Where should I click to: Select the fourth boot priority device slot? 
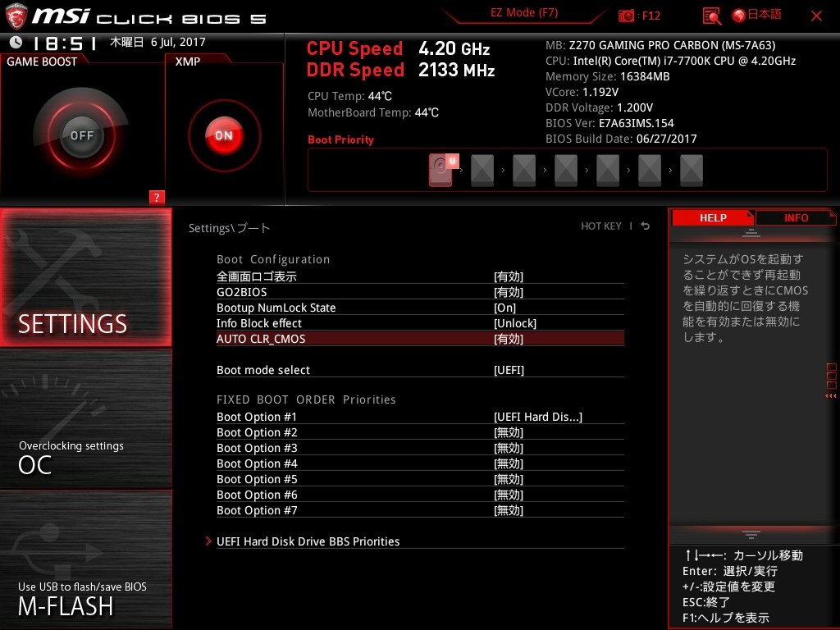[566, 171]
